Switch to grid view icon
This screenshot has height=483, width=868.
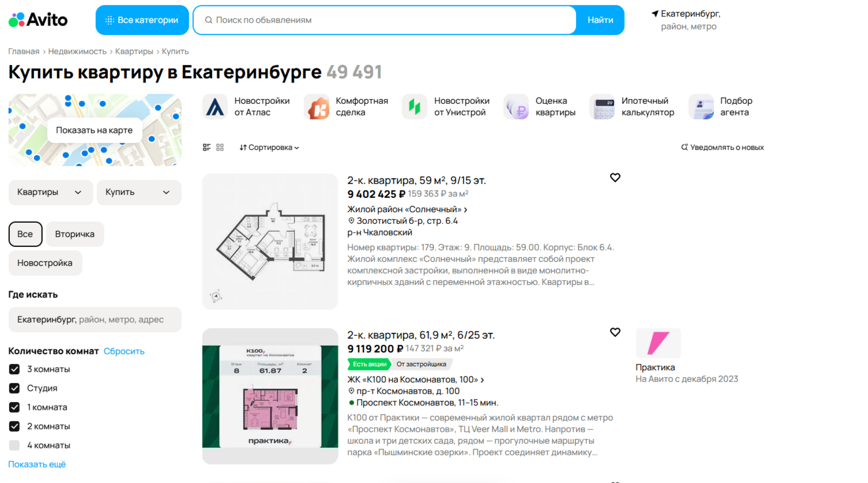point(220,148)
